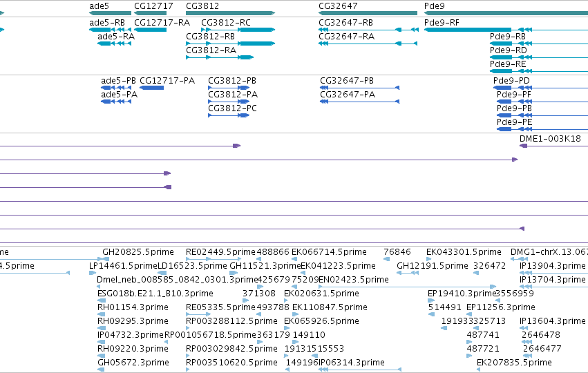
Task: Select EST IP13704.3prime
Action: tap(552, 280)
